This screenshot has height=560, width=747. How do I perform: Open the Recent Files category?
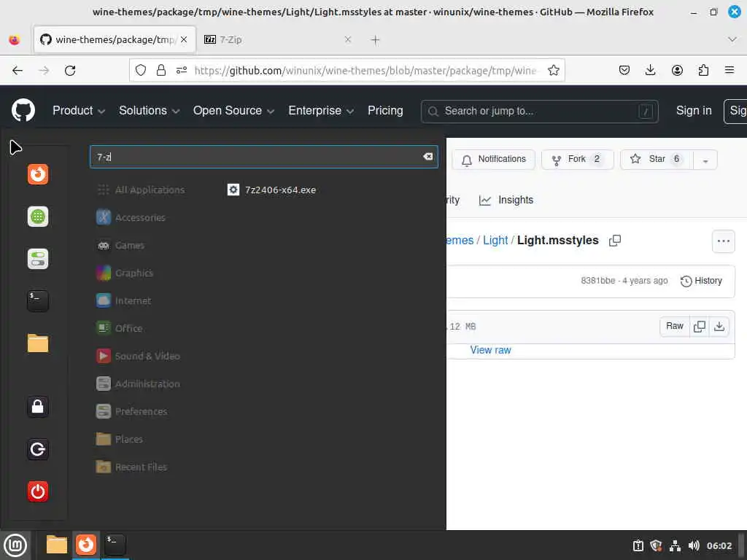click(132, 467)
